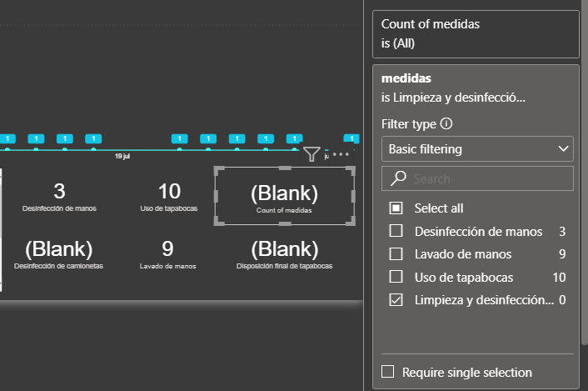Viewport: 588px width, 391px height.
Task: Check Lavado de manos filter option
Action: 396,254
